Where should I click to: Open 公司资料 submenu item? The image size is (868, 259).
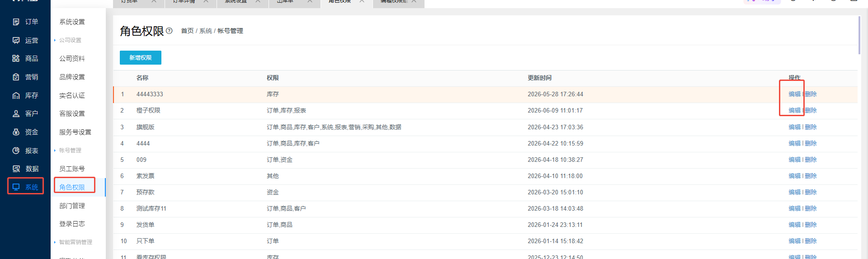[x=72, y=58]
